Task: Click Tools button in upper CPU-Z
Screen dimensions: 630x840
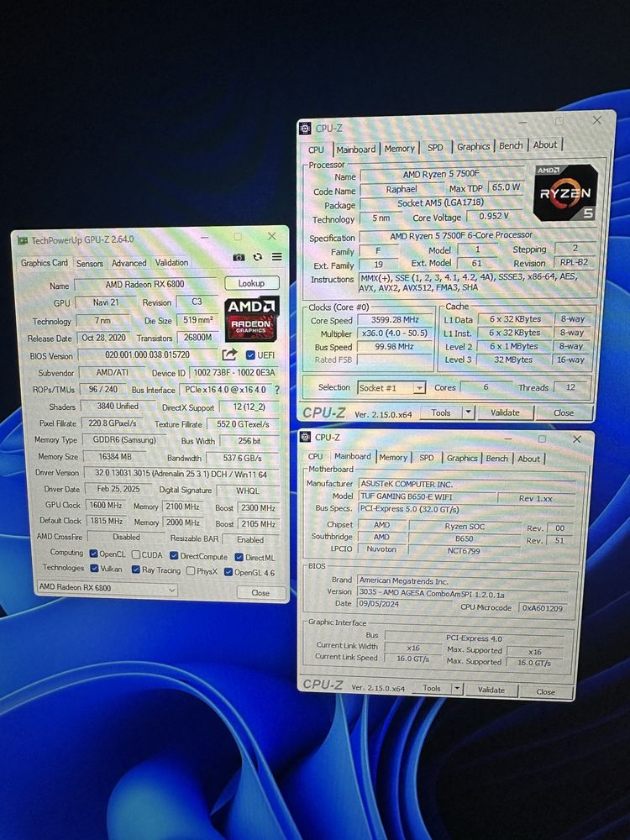Action: 441,412
